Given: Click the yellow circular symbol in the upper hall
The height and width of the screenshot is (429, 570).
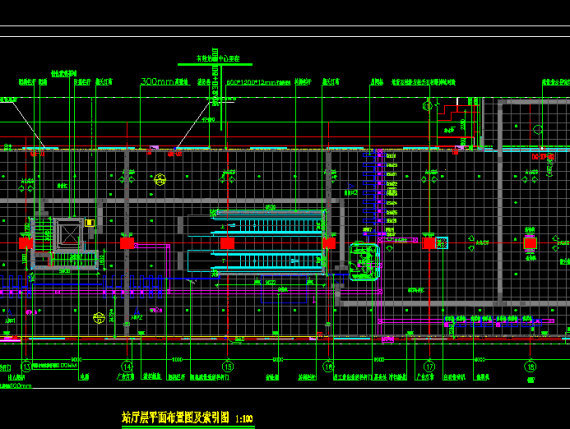Looking at the screenshot, I should click(160, 179).
